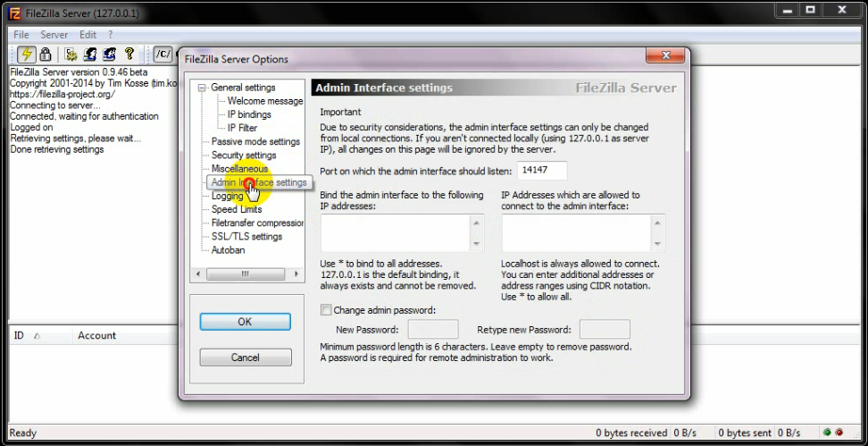Click the admin interface port field 14147
This screenshot has height=446, width=868.
coord(543,171)
